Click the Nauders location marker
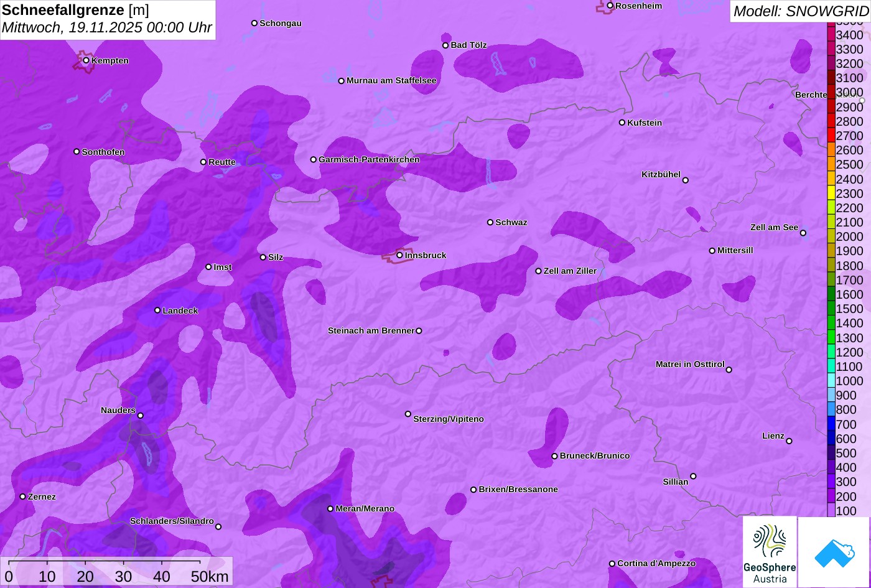 coord(141,416)
